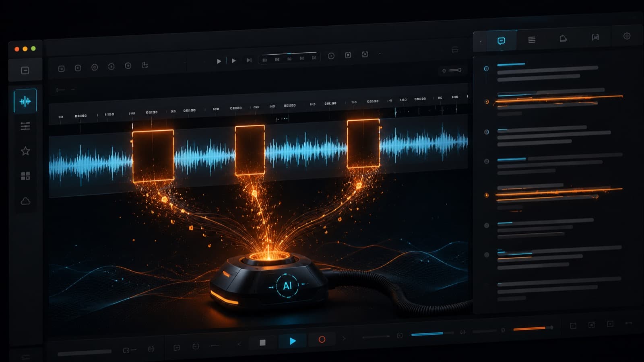Open the bookmark ribbon tab

595,37
